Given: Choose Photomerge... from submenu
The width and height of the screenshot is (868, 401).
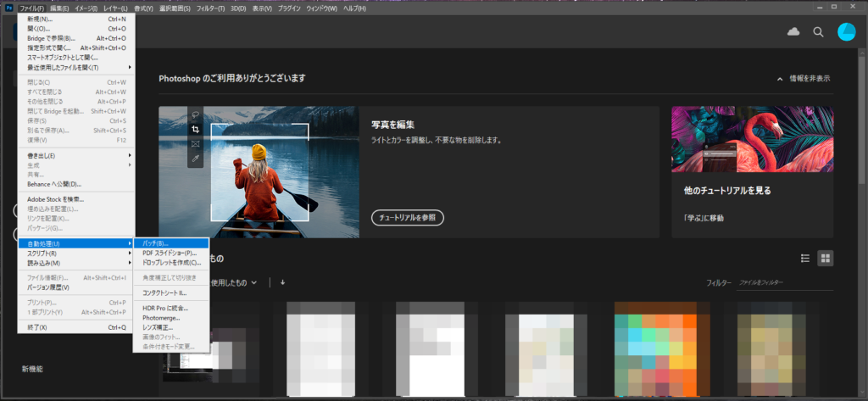Looking at the screenshot, I should (x=171, y=318).
